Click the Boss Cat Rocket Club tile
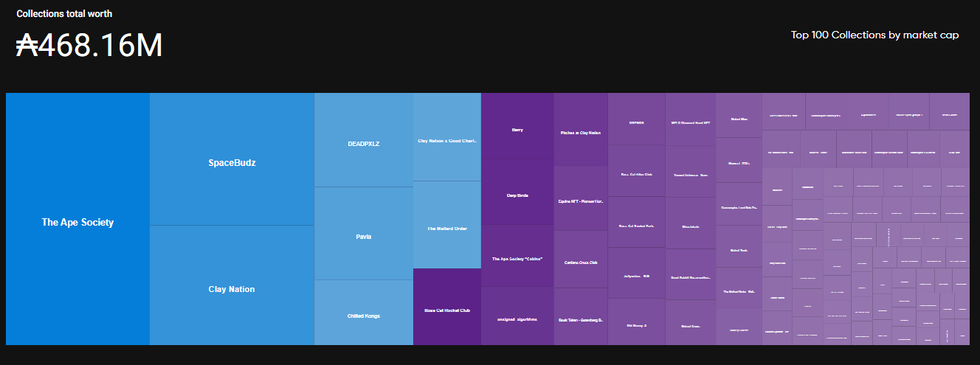This screenshot has height=365, width=980. point(447,307)
